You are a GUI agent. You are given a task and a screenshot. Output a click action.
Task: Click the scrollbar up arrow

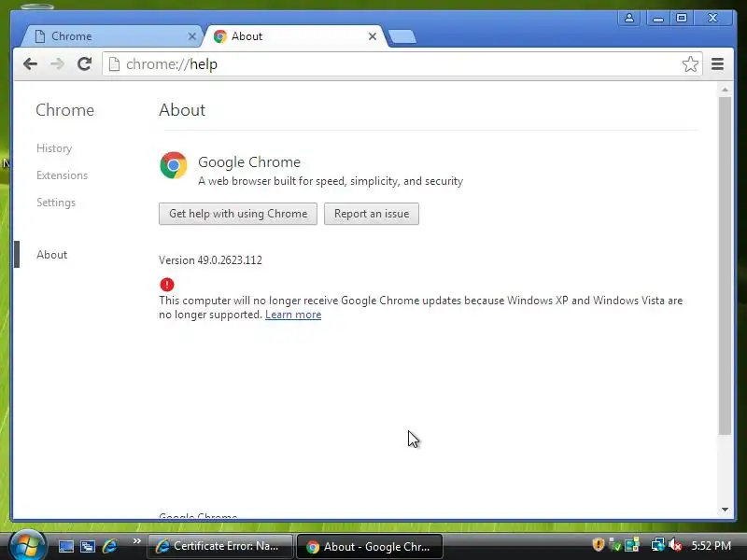[725, 90]
